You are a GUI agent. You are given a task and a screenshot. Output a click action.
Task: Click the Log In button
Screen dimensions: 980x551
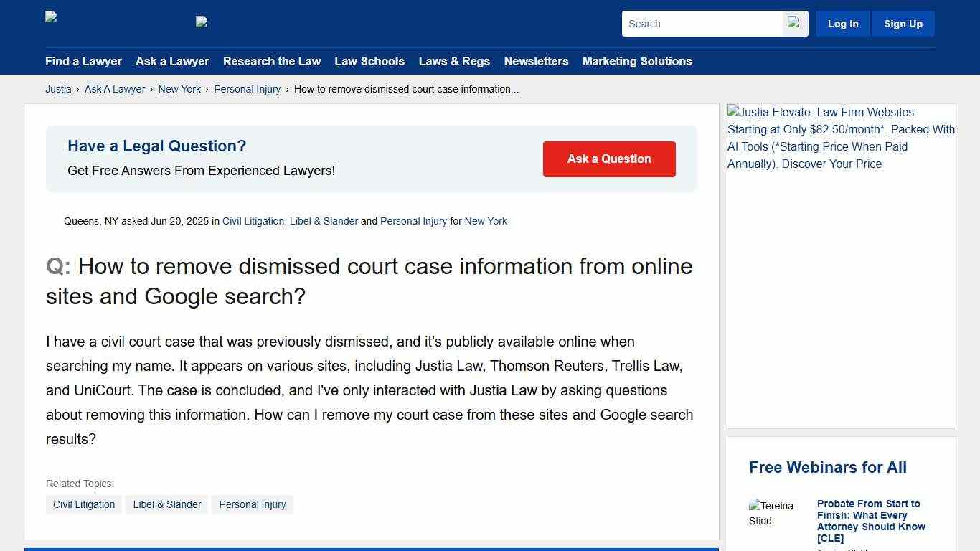tap(842, 23)
